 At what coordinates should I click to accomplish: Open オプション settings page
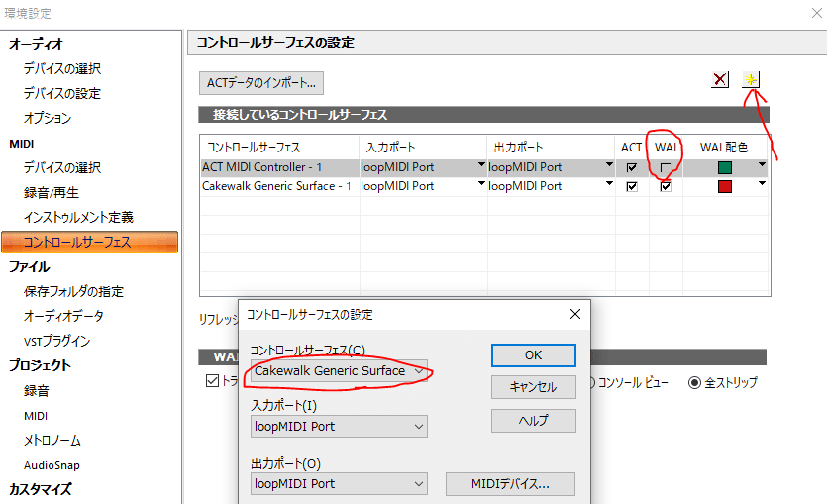[x=48, y=118]
